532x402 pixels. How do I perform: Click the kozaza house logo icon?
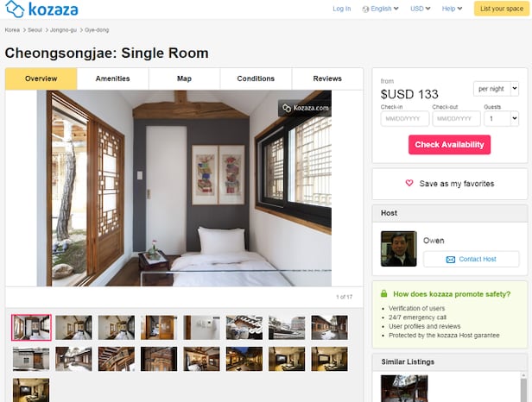point(15,9)
